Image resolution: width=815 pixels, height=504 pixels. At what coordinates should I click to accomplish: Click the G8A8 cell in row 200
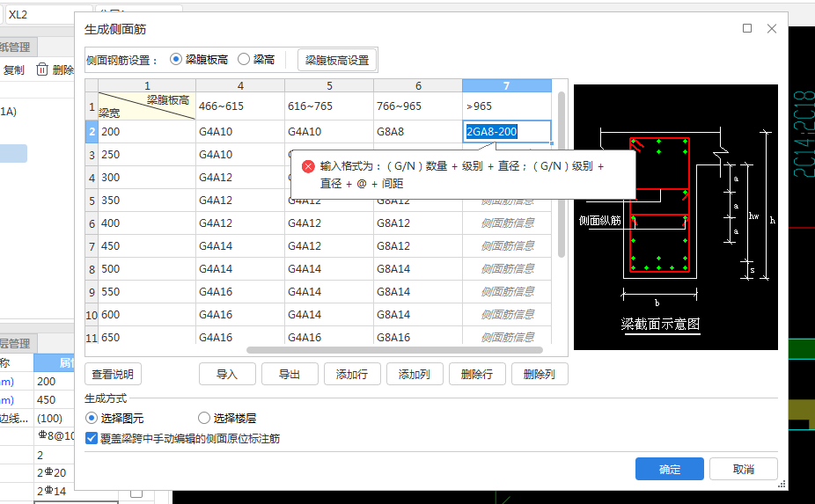pos(418,131)
